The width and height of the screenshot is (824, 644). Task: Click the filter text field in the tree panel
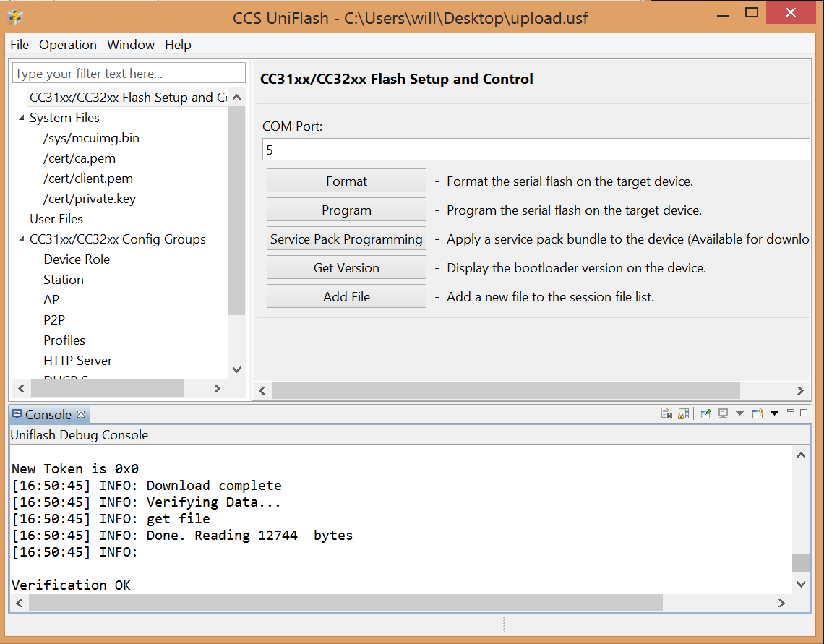point(129,73)
